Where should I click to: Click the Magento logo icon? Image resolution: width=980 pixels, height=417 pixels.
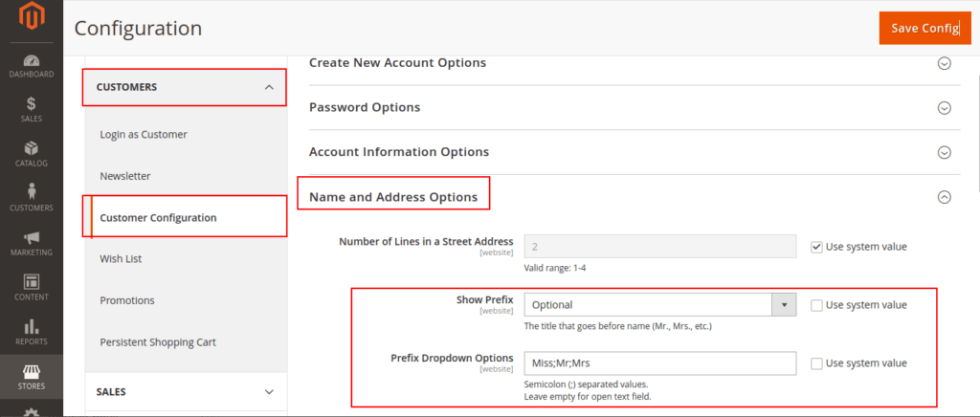[31, 17]
